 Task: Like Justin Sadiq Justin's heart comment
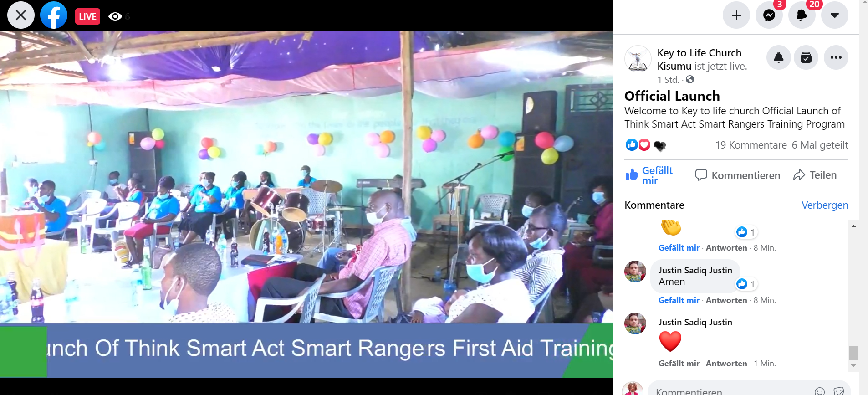click(x=679, y=364)
